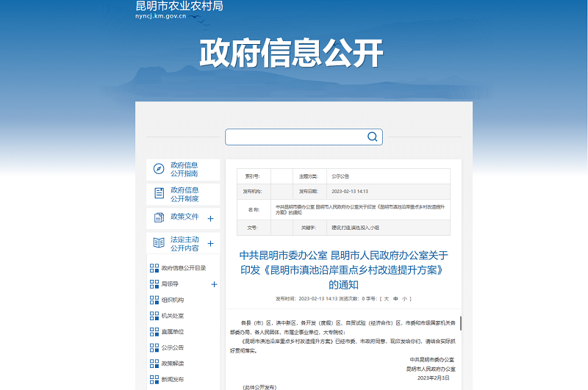Click the open book icon beside 法定主动公开内容
Screen dimensions: 588x390
159,242
